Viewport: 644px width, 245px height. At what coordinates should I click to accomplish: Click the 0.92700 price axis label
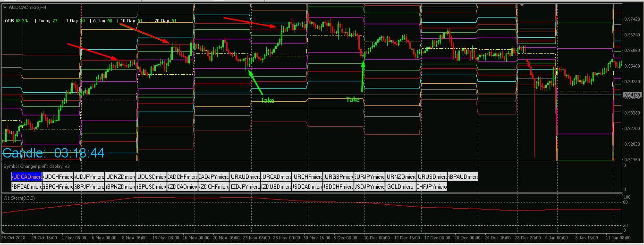point(632,129)
